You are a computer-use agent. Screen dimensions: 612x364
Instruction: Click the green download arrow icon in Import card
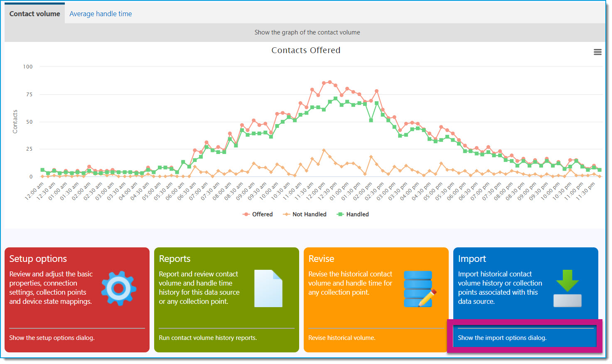pyautogui.click(x=568, y=288)
